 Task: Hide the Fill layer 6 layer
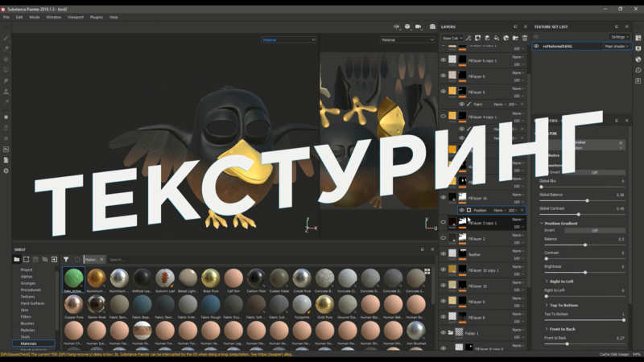(443, 76)
